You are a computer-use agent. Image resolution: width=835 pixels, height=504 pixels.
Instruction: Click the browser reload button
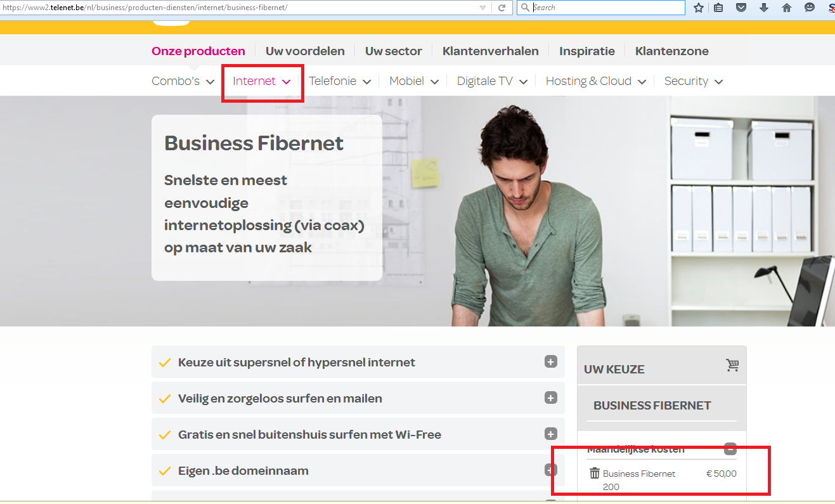[x=502, y=8]
